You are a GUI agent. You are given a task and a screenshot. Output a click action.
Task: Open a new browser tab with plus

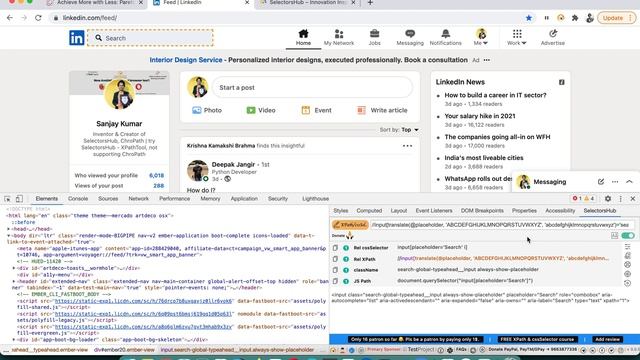click(370, 3)
